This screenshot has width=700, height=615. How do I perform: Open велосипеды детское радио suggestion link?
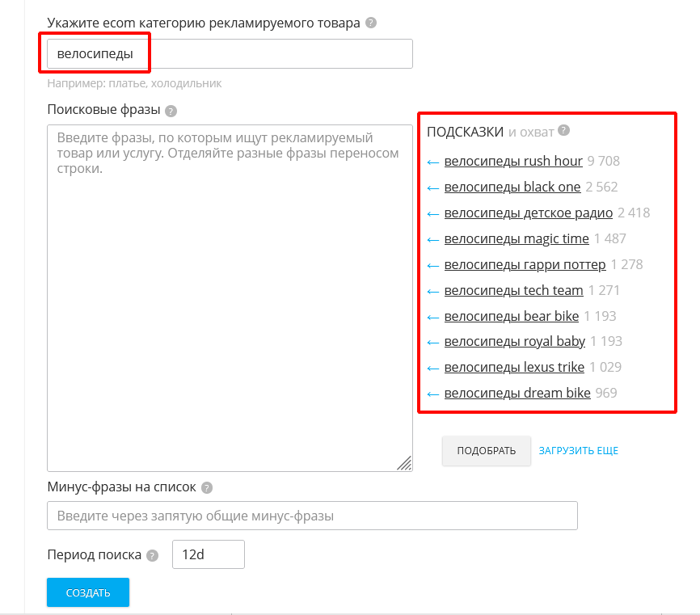click(x=528, y=213)
